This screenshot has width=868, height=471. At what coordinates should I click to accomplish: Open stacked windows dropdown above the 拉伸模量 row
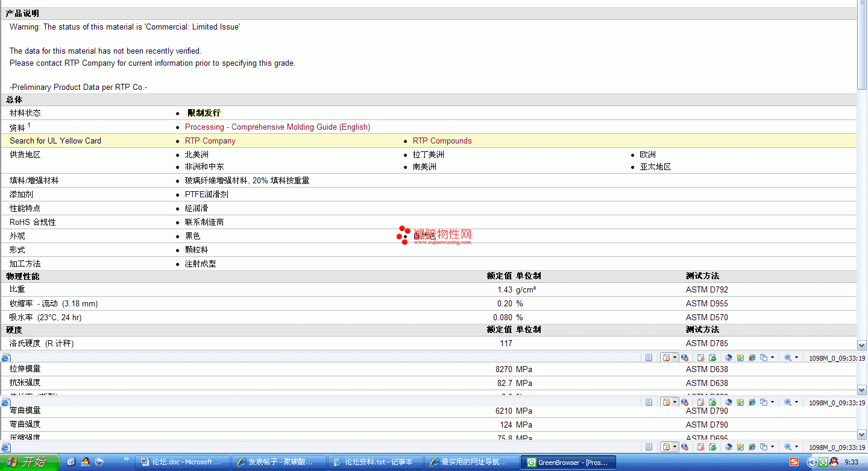point(772,358)
